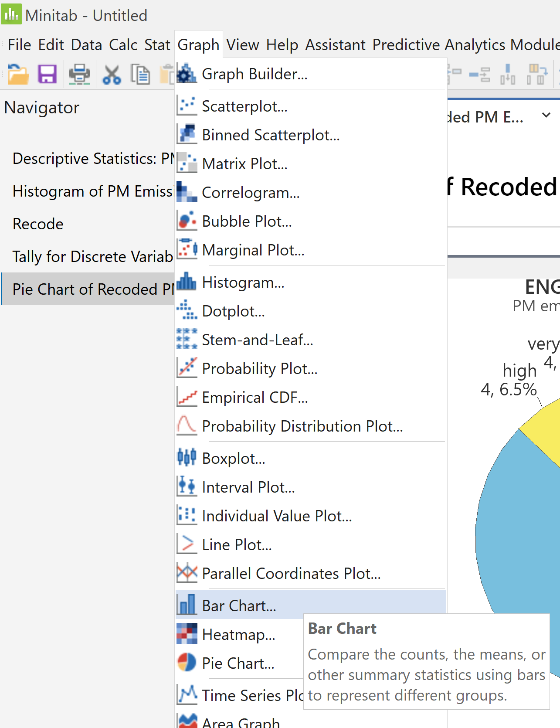
Task: Click the Cut scissors toolbar icon
Action: (112, 75)
